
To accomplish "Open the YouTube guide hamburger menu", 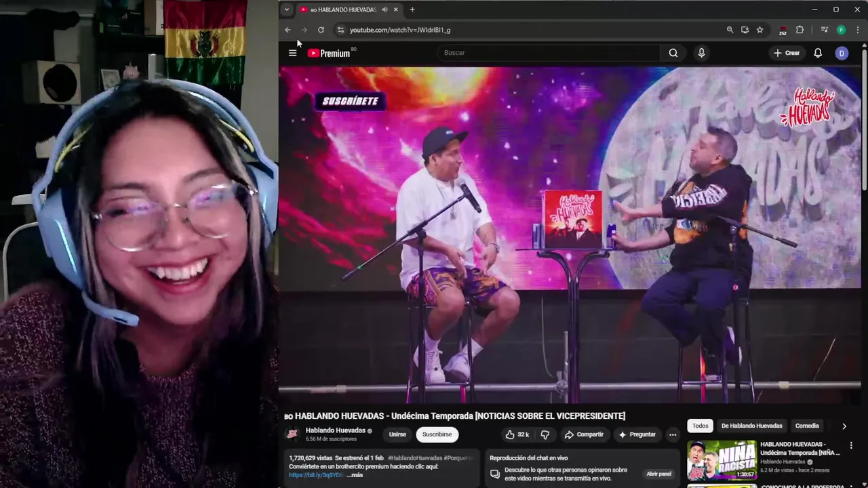I will point(292,53).
